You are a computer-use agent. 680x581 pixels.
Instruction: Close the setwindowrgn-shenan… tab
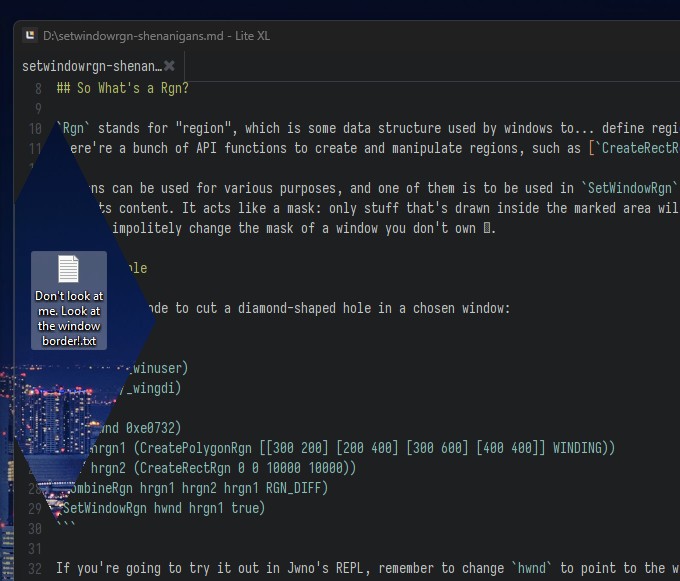[169, 66]
